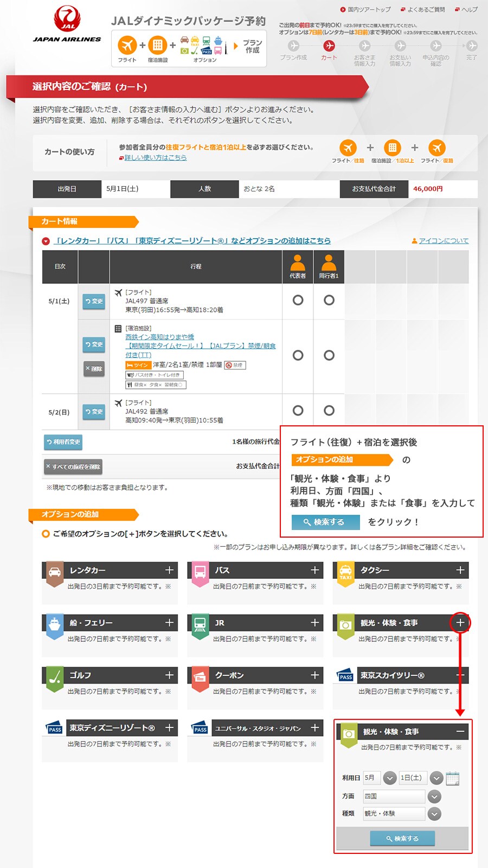The width and height of the screenshot is (488, 868).
Task: Select 代表者 radio for JAL497 flight
Action: pyautogui.click(x=298, y=300)
